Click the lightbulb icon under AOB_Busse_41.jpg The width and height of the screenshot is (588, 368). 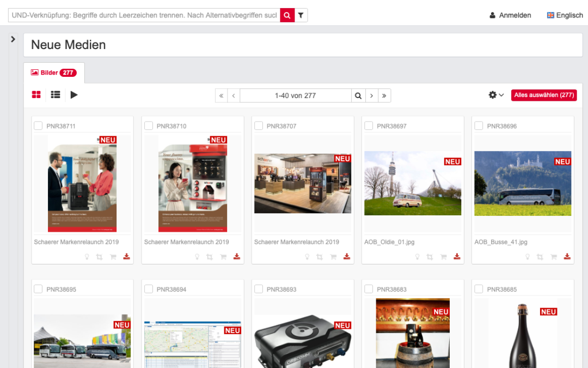[527, 256]
